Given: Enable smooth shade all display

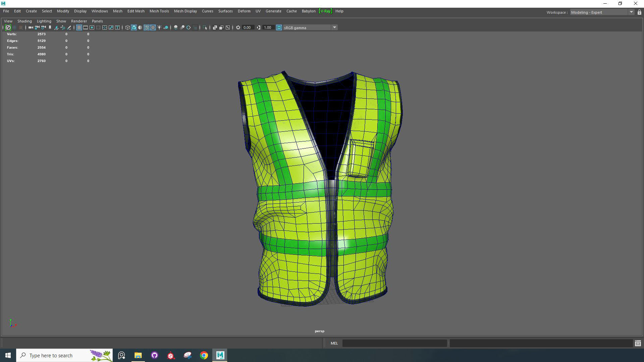Looking at the screenshot, I should [134, 27].
